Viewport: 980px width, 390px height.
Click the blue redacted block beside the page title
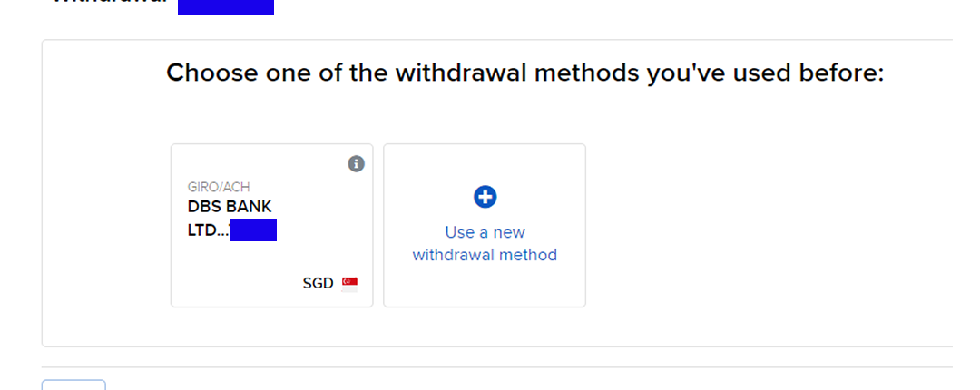click(225, 5)
